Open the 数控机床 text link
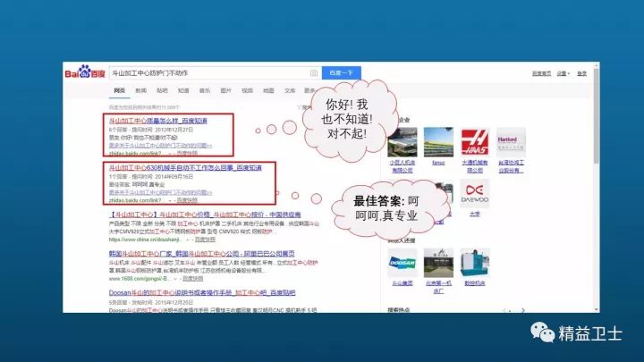644x362 pixels. pyautogui.click(x=474, y=283)
